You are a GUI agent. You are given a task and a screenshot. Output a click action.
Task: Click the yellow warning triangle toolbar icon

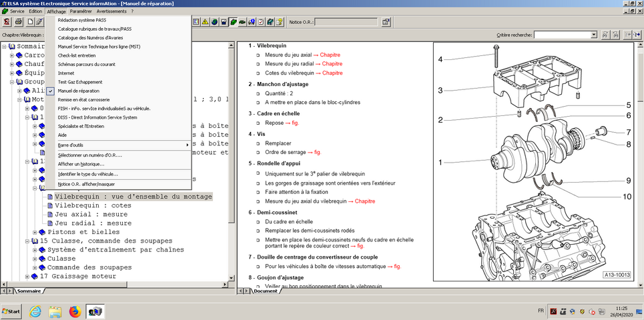[205, 22]
